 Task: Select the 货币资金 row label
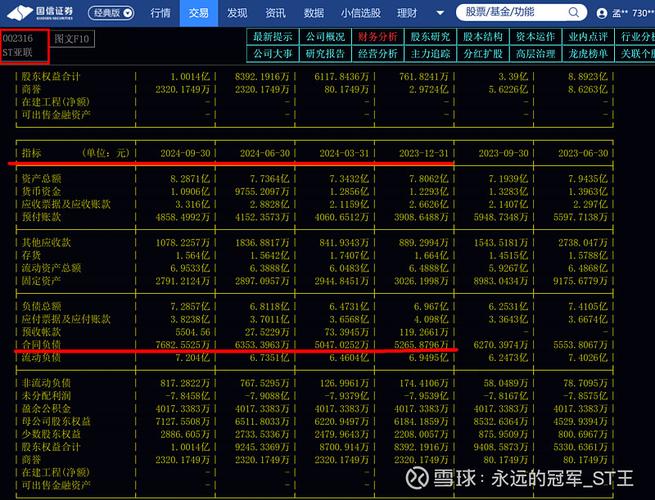[x=41, y=192]
